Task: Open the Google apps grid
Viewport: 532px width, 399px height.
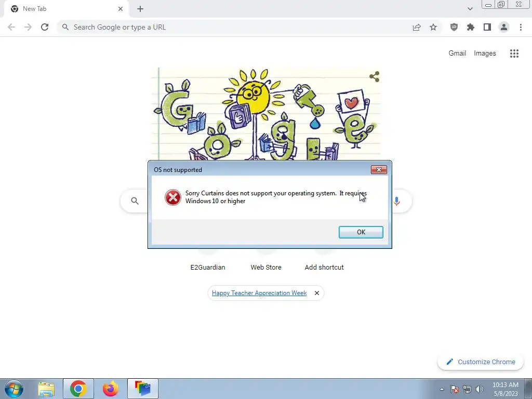Action: (514, 54)
